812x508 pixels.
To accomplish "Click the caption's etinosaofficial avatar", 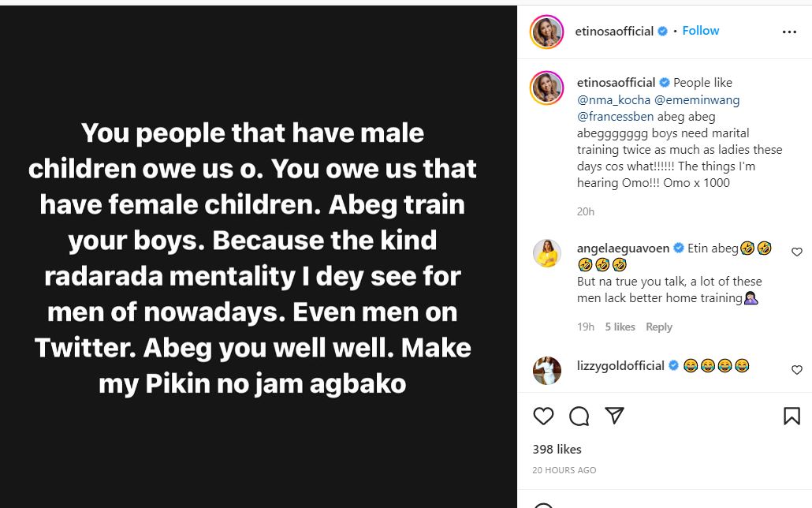I will coord(546,88).
